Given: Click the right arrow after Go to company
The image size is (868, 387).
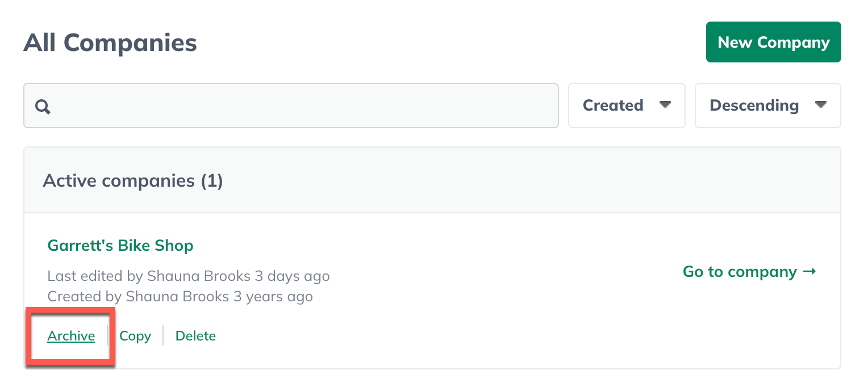Looking at the screenshot, I should [x=809, y=272].
